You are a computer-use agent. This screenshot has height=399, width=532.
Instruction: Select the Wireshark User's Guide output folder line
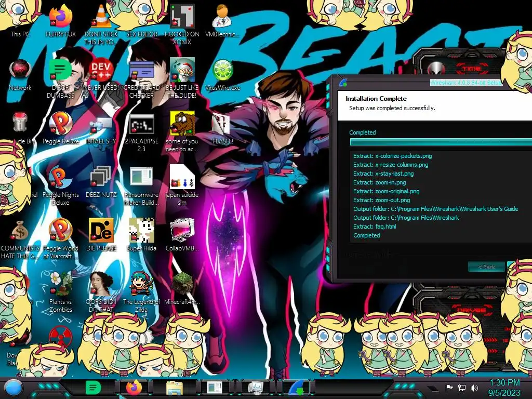[436, 209]
